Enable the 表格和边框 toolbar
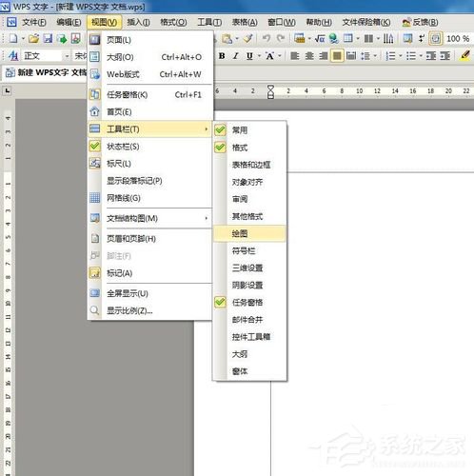474x476 pixels. point(249,165)
